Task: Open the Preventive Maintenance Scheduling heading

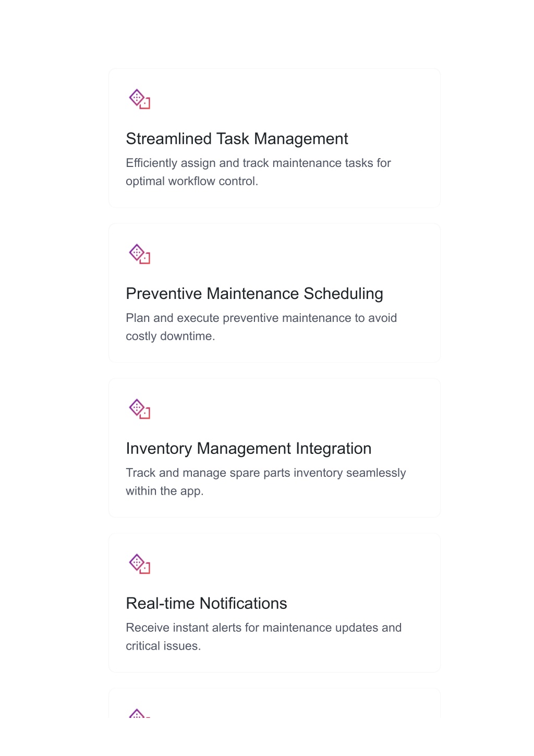Action: 254,294
